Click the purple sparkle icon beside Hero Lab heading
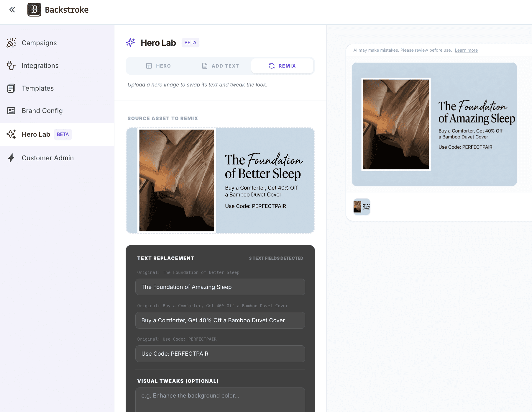Screen dimensions: 532x412 tap(130, 42)
